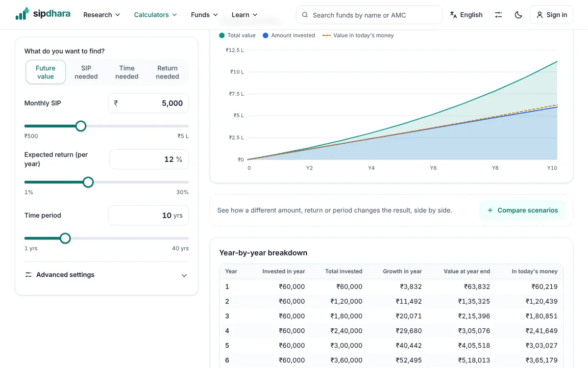The image size is (588, 368).
Task: Click the ₹52,495 growth cell
Action: [x=409, y=360]
